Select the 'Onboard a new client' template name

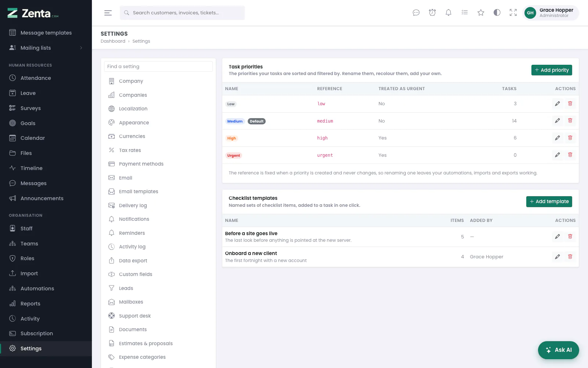point(251,254)
